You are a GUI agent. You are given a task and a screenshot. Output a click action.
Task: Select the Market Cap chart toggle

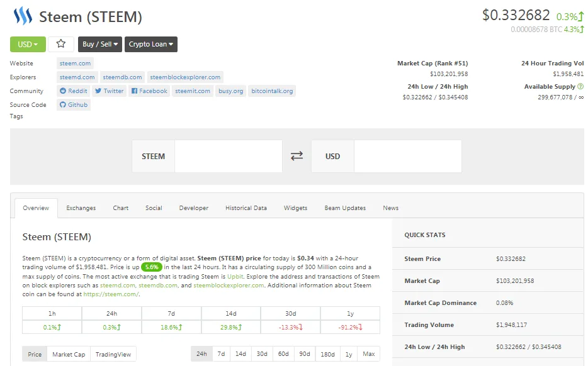(69, 354)
